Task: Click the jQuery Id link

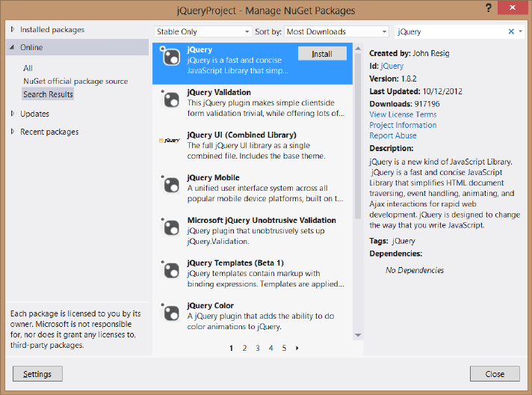Action: (392, 67)
